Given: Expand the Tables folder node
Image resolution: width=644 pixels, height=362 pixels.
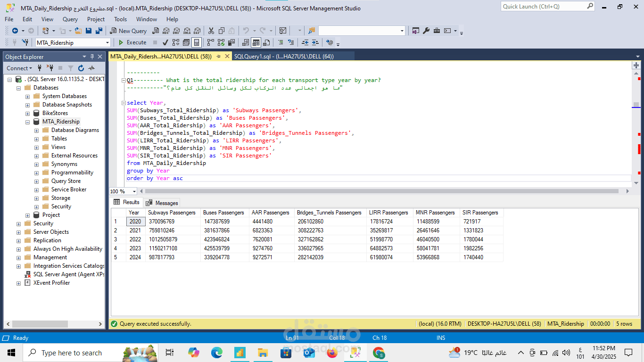Looking at the screenshot, I should 37,139.
